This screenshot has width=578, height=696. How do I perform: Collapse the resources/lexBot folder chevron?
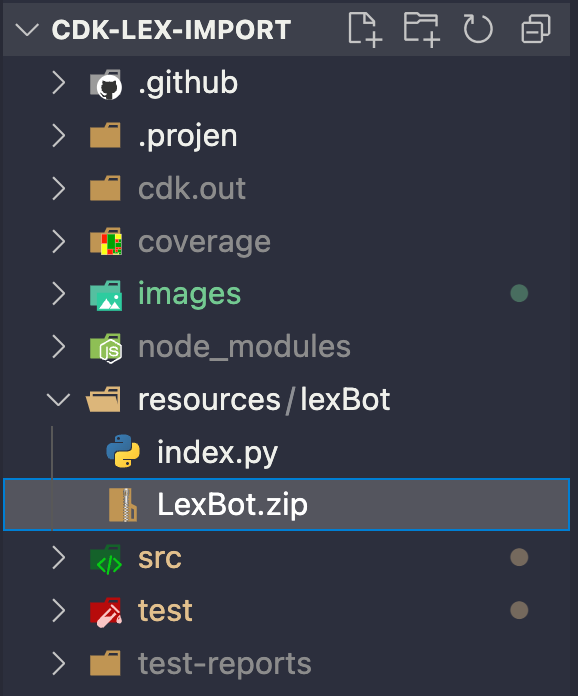click(59, 399)
